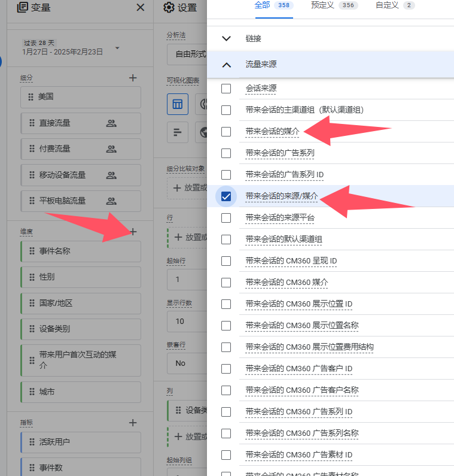Select the 带来用户首次互动的媒介 dimension
Screen dimensions: 454x476
(x=81, y=360)
